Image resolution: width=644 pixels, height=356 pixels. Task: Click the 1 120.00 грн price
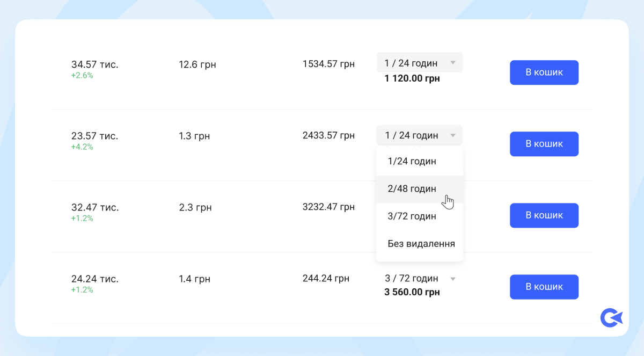point(412,78)
